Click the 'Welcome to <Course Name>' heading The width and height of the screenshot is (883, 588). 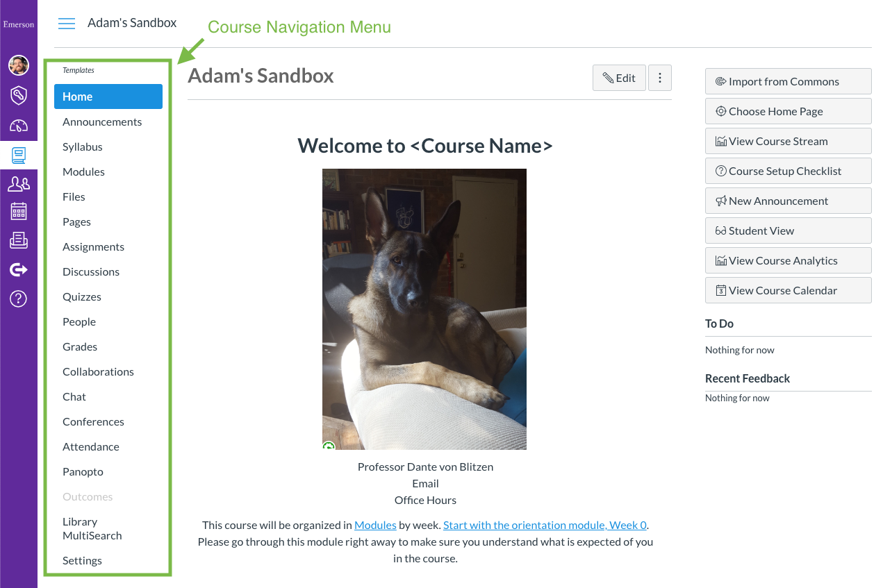(425, 146)
